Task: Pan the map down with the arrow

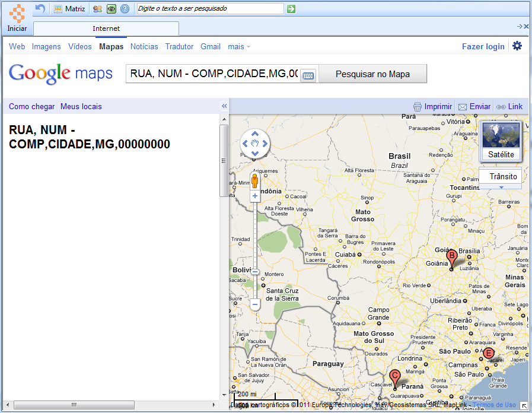Action: 255,153
